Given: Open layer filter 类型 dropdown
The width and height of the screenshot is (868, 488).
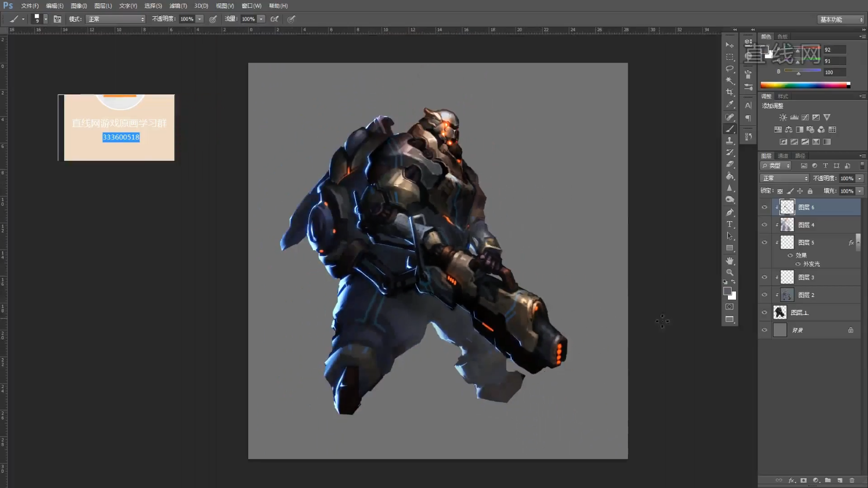Looking at the screenshot, I should pyautogui.click(x=776, y=166).
